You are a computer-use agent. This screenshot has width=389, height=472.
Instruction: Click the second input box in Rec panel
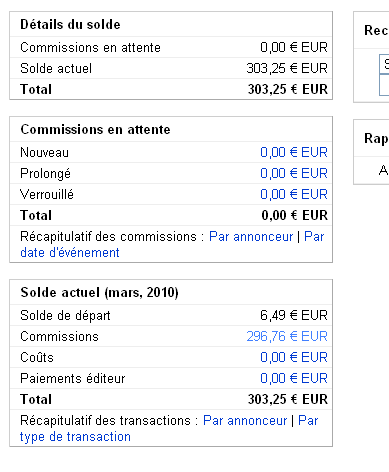(384, 85)
